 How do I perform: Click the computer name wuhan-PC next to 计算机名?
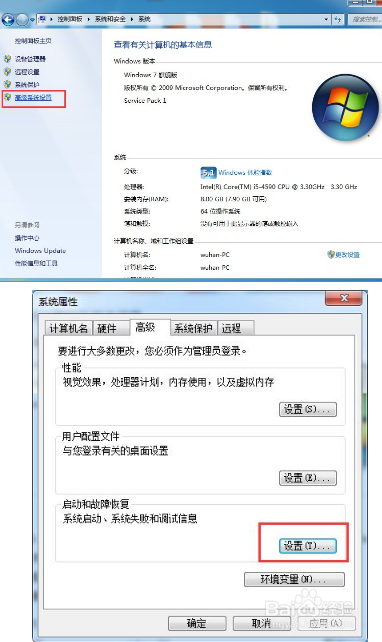pos(215,255)
